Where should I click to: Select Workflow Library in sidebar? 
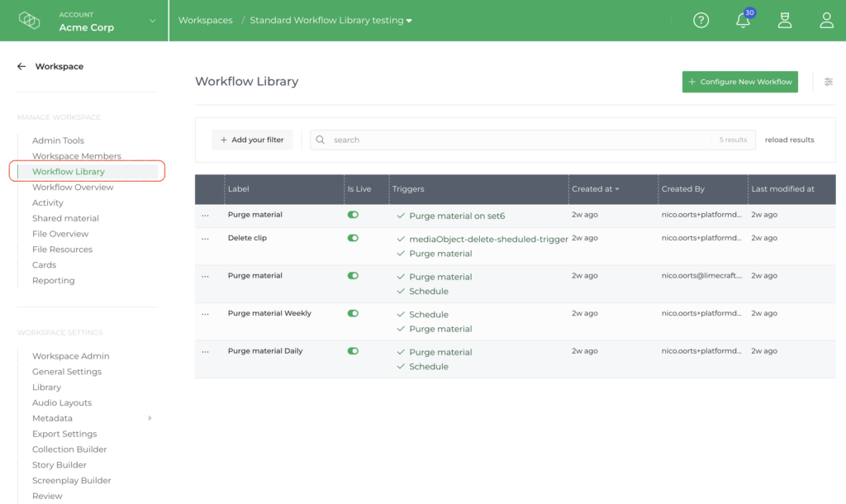69,172
